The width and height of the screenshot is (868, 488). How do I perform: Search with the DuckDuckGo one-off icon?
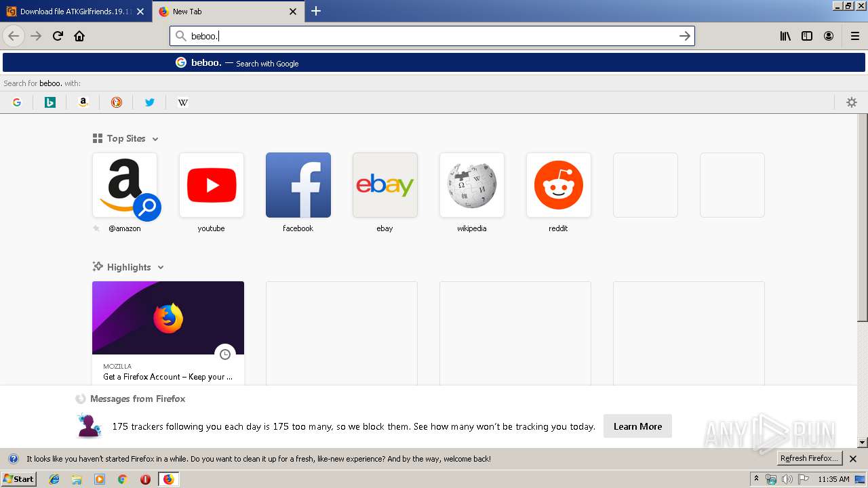point(117,102)
